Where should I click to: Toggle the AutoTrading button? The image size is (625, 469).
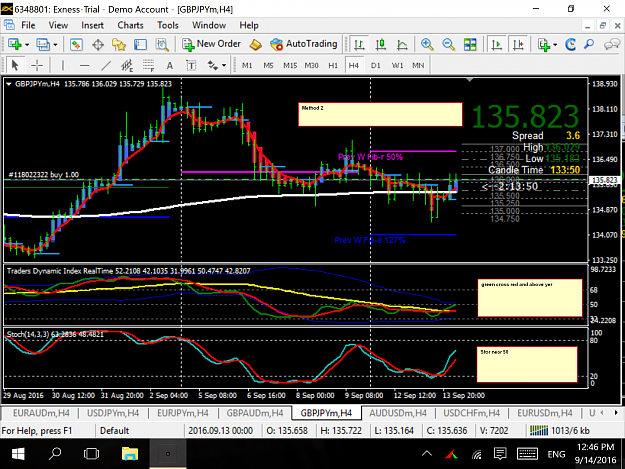[303, 44]
